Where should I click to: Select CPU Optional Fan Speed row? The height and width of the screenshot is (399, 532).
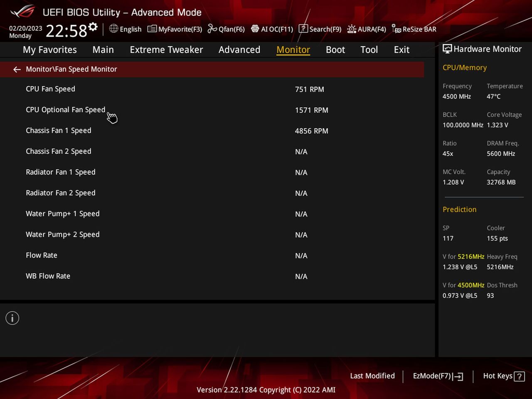point(212,110)
